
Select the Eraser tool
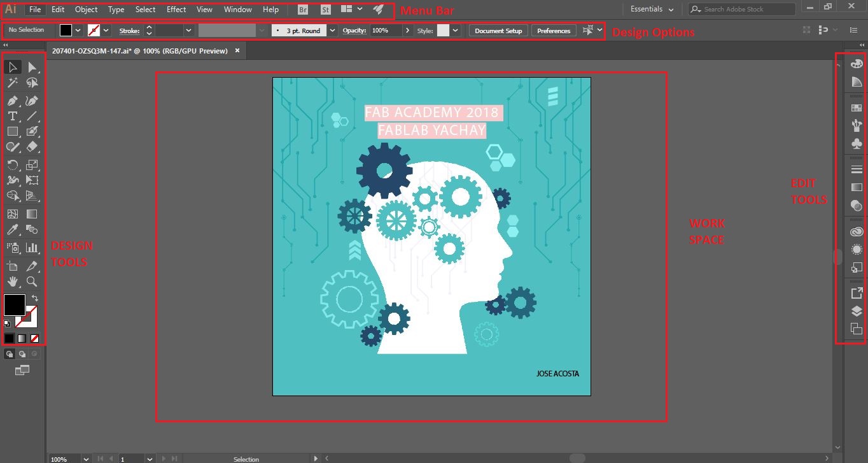[x=32, y=146]
